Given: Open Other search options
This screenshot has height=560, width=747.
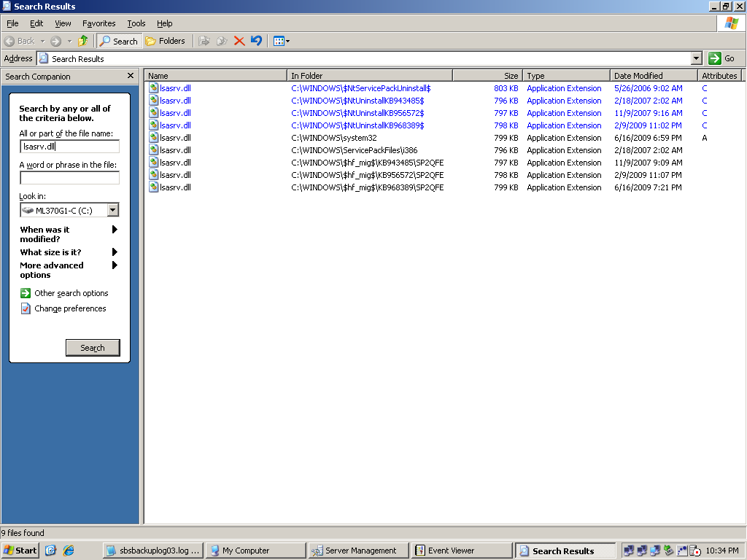Looking at the screenshot, I should [71, 293].
